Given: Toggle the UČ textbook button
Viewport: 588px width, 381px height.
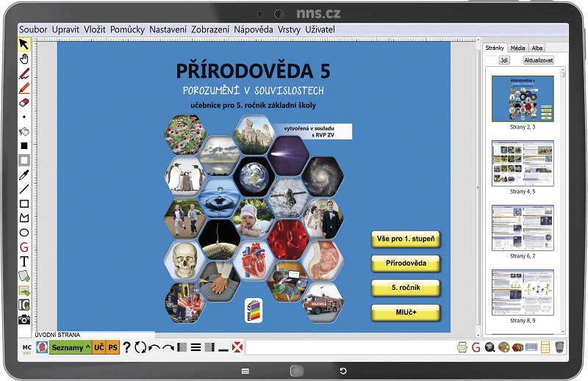Looking at the screenshot, I should click(x=99, y=347).
